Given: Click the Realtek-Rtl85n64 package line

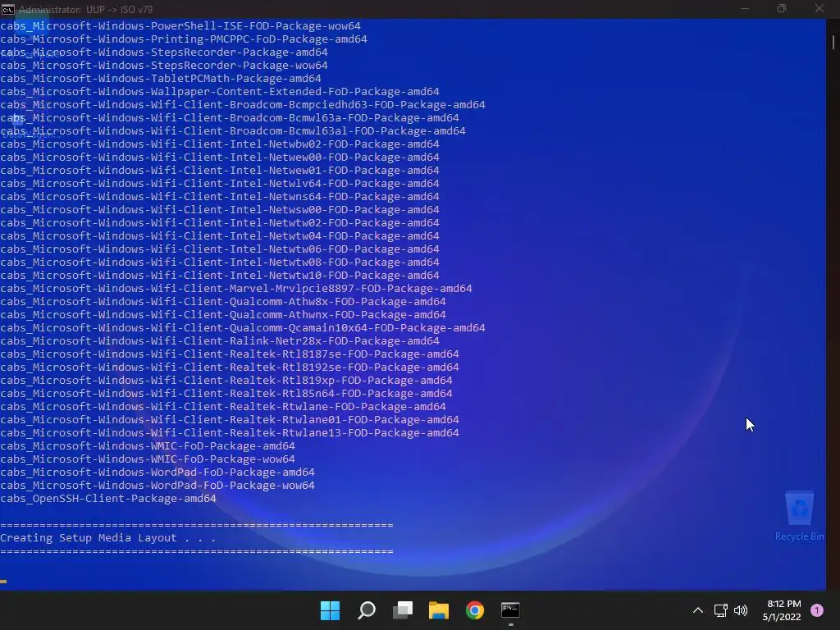Looking at the screenshot, I should (x=226, y=394).
